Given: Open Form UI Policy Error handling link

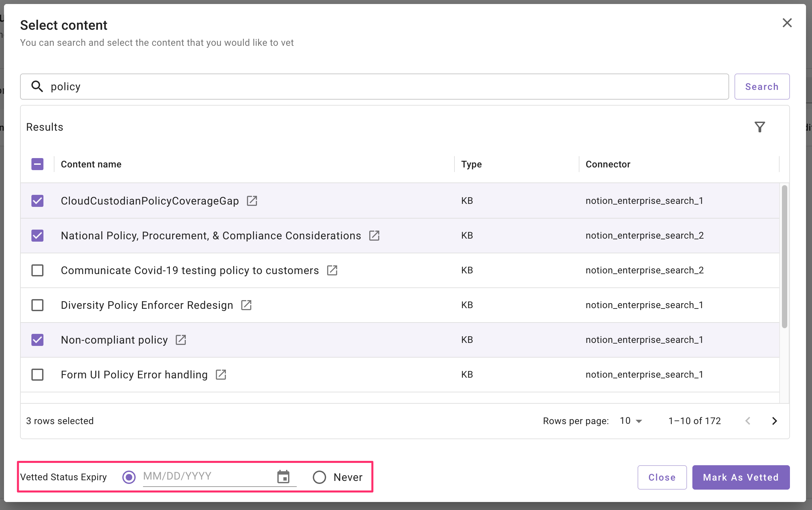Looking at the screenshot, I should click(x=221, y=374).
